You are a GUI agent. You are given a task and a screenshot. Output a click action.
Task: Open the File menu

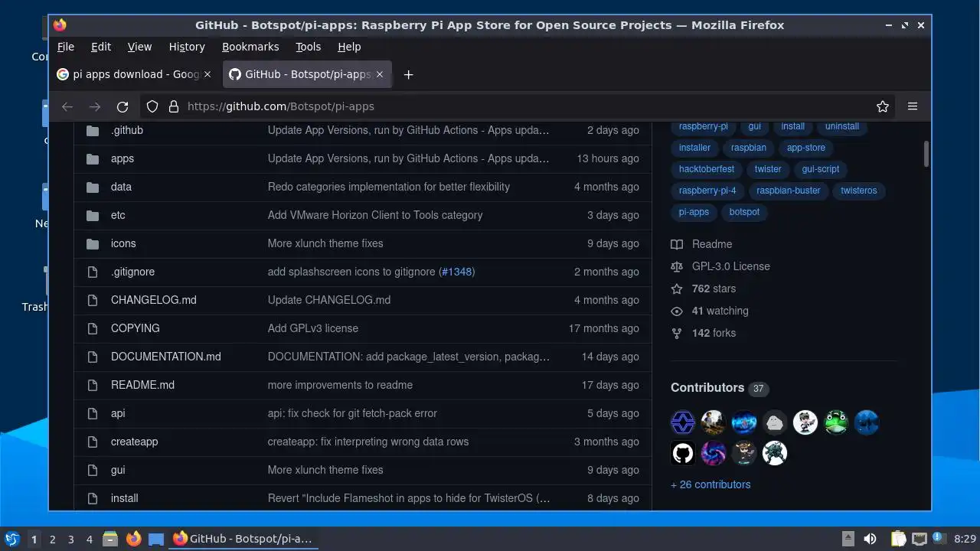coord(66,47)
